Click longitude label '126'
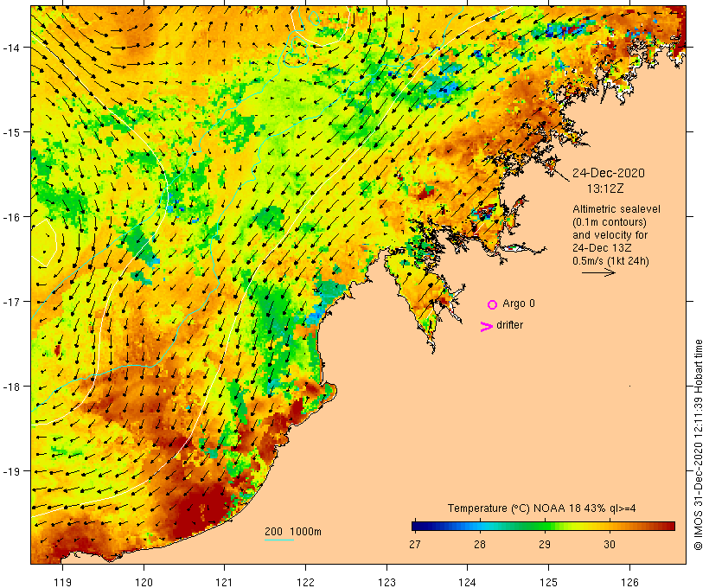The height and width of the screenshot is (588, 709). 629,582
